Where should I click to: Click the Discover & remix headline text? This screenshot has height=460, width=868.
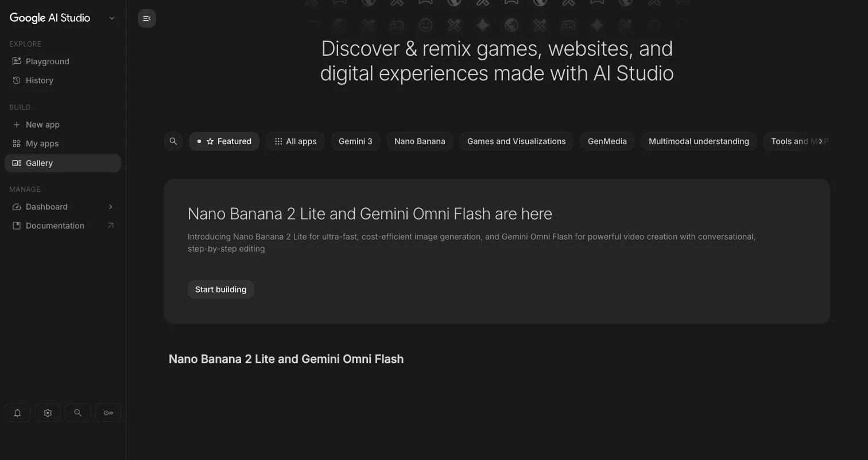coord(497,61)
